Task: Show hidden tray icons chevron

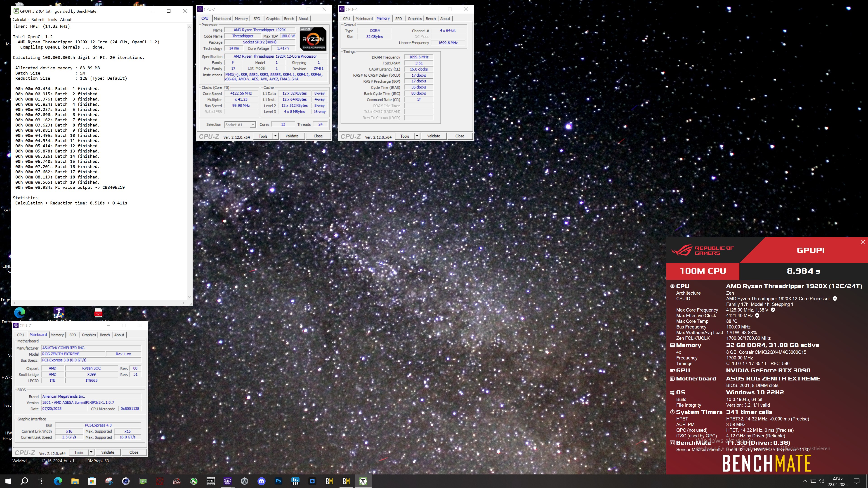Action: pos(805,481)
